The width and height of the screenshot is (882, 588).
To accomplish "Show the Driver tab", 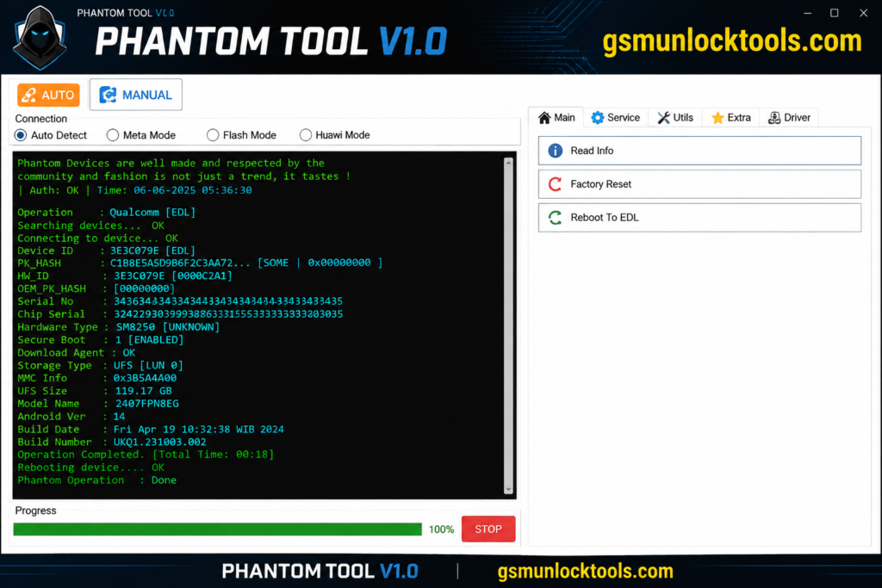I will click(789, 117).
